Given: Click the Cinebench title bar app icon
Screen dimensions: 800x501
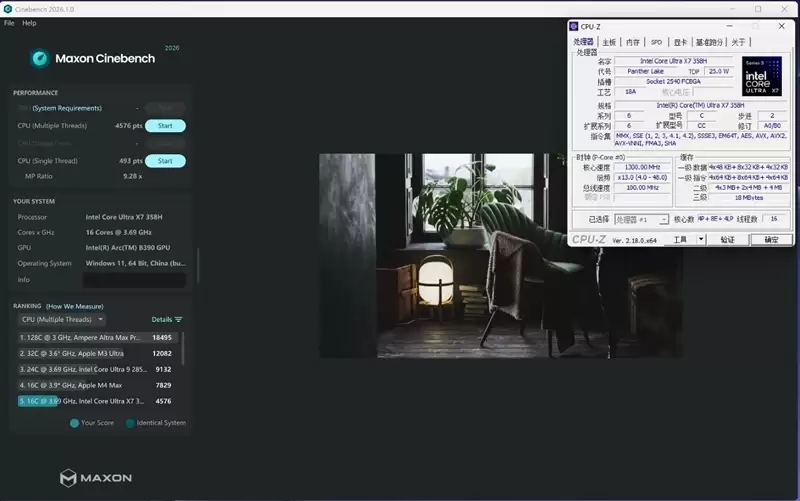Looking at the screenshot, I should click(x=8, y=9).
